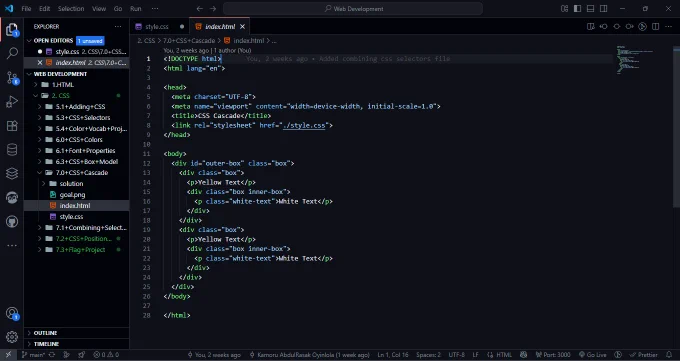Click the Accounts icon in activity bar

tap(12, 313)
